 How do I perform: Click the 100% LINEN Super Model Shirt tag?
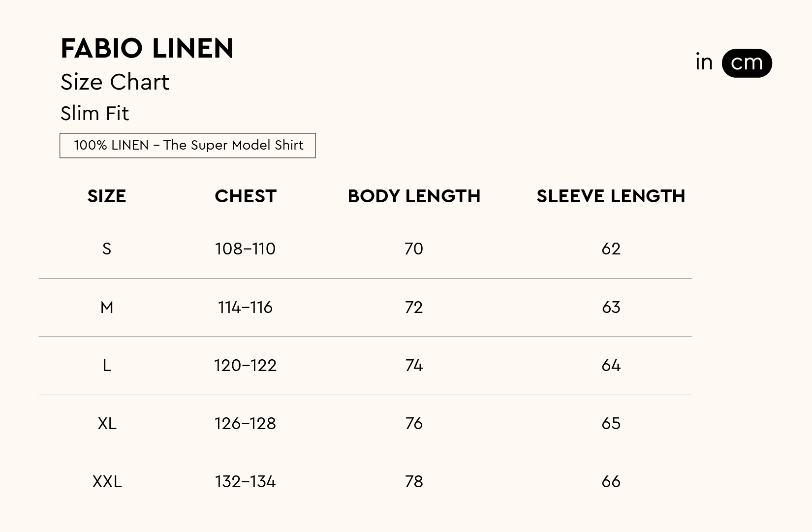click(187, 146)
